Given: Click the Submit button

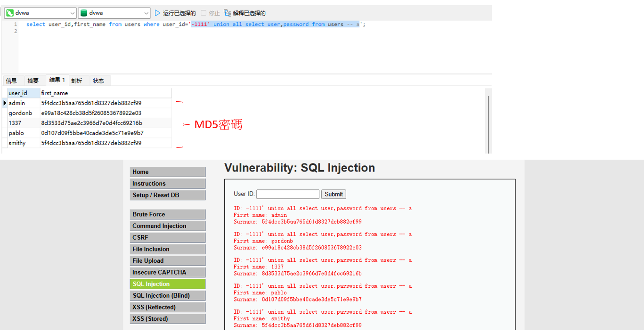Looking at the screenshot, I should (x=334, y=194).
